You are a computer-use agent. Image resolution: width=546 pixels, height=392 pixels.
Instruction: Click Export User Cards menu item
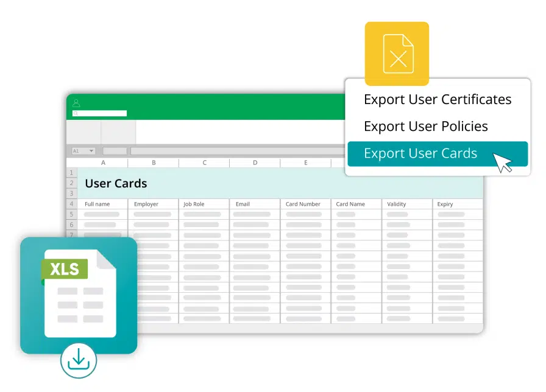pyautogui.click(x=438, y=154)
